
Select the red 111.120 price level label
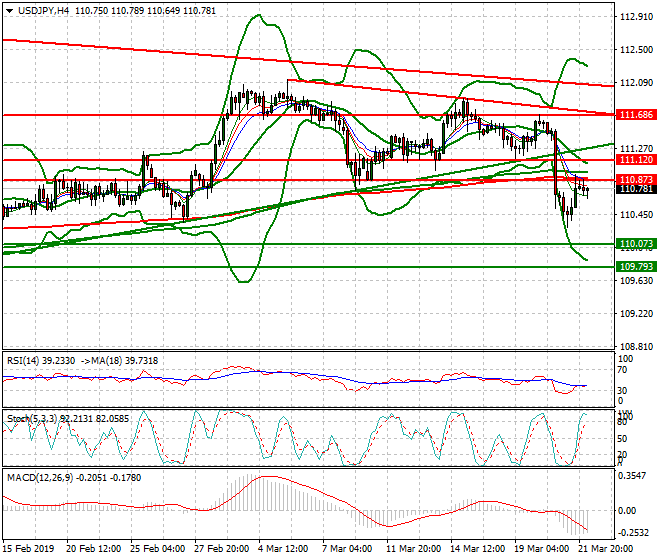pos(636,160)
